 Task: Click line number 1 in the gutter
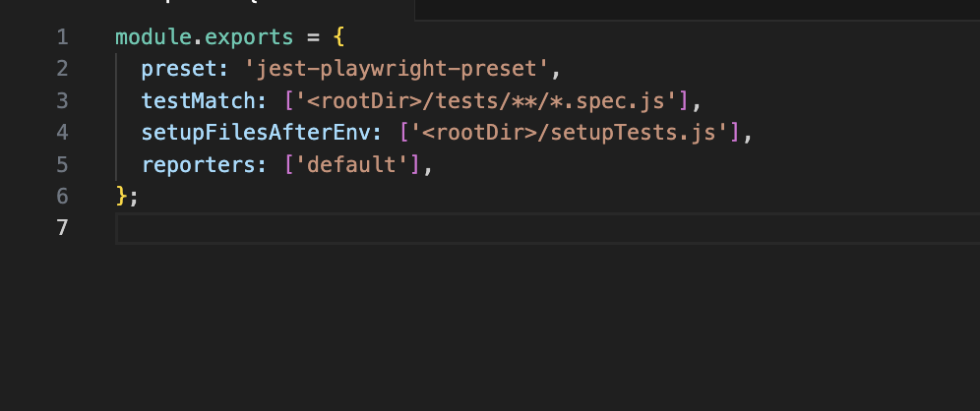coord(62,36)
